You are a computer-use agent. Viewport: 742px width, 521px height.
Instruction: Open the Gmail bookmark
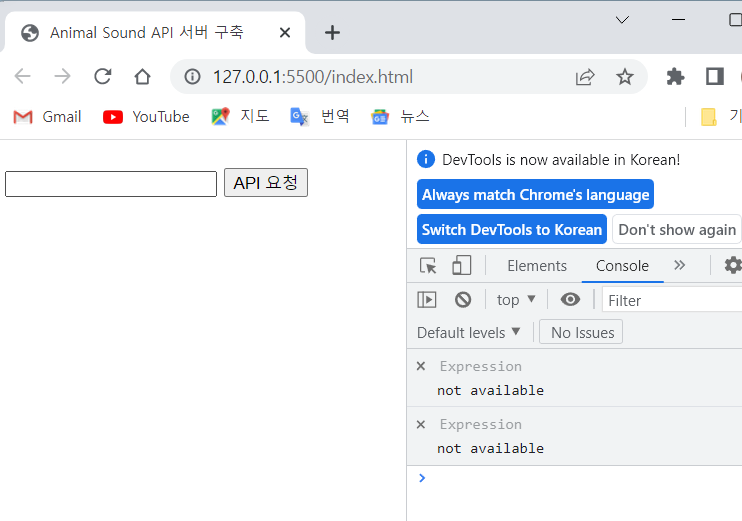tap(47, 116)
